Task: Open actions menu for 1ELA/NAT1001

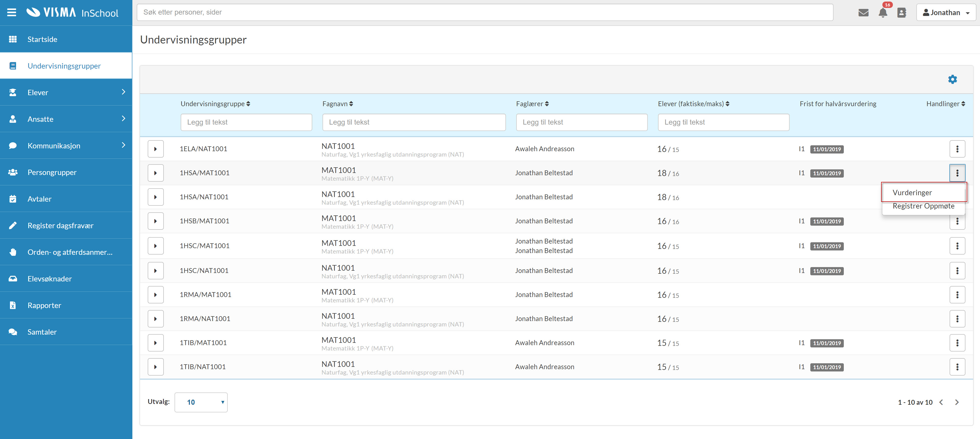Action: pyautogui.click(x=957, y=149)
